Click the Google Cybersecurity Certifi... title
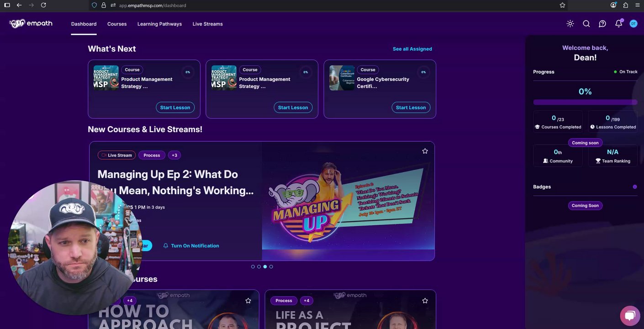This screenshot has height=329, width=644. pyautogui.click(x=383, y=83)
